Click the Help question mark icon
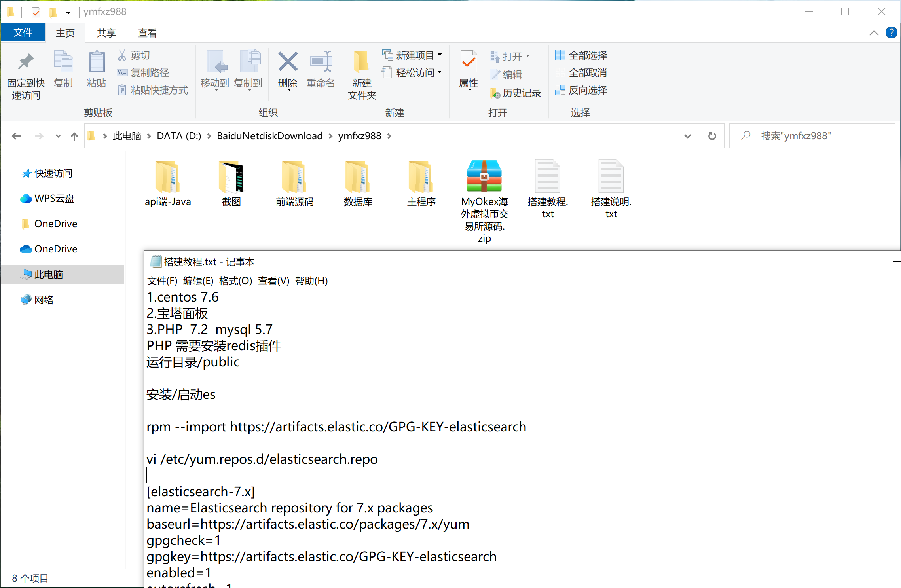 click(891, 32)
